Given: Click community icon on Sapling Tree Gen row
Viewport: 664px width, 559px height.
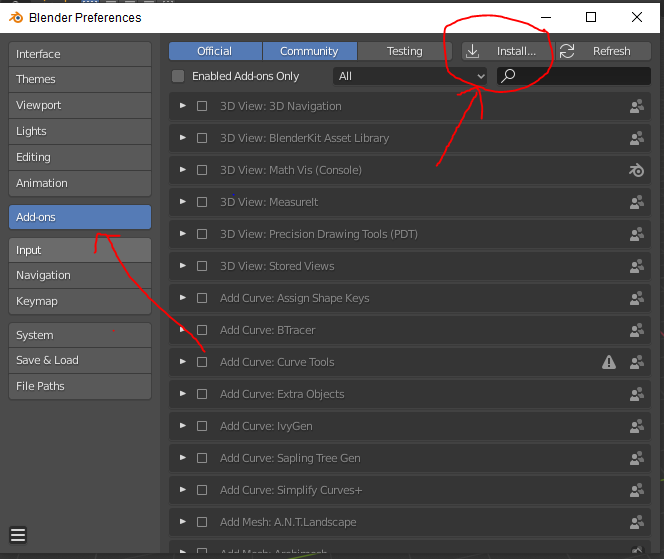Looking at the screenshot, I should (636, 458).
